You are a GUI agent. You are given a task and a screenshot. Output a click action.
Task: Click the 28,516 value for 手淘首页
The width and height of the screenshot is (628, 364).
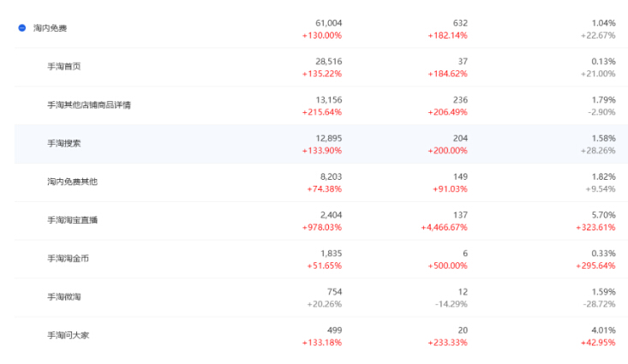[328, 61]
